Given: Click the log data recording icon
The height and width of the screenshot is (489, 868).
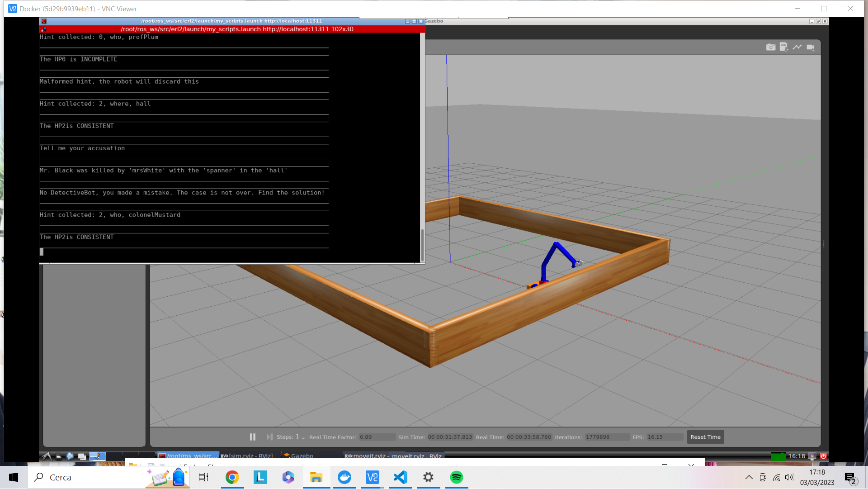Looking at the screenshot, I should tap(783, 47).
